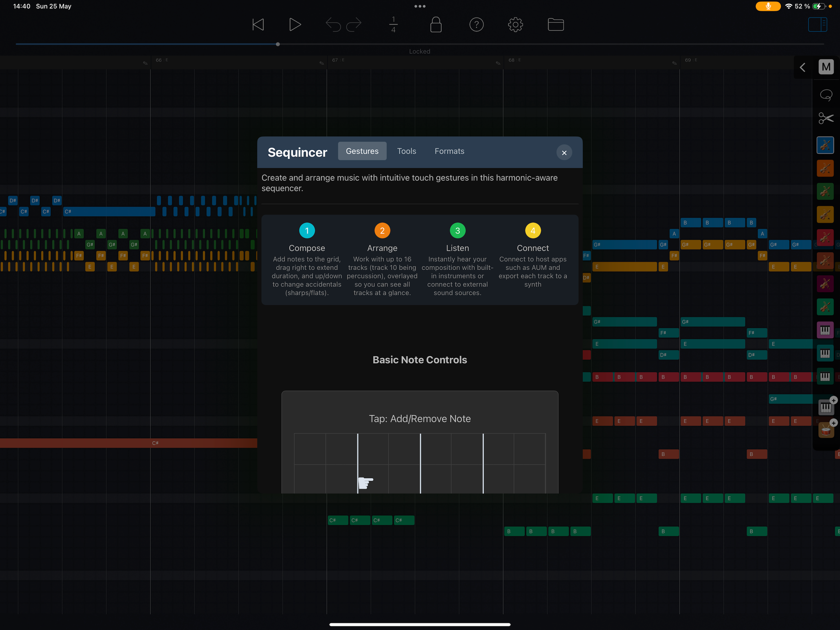Redo the last undone edit

coord(354,25)
